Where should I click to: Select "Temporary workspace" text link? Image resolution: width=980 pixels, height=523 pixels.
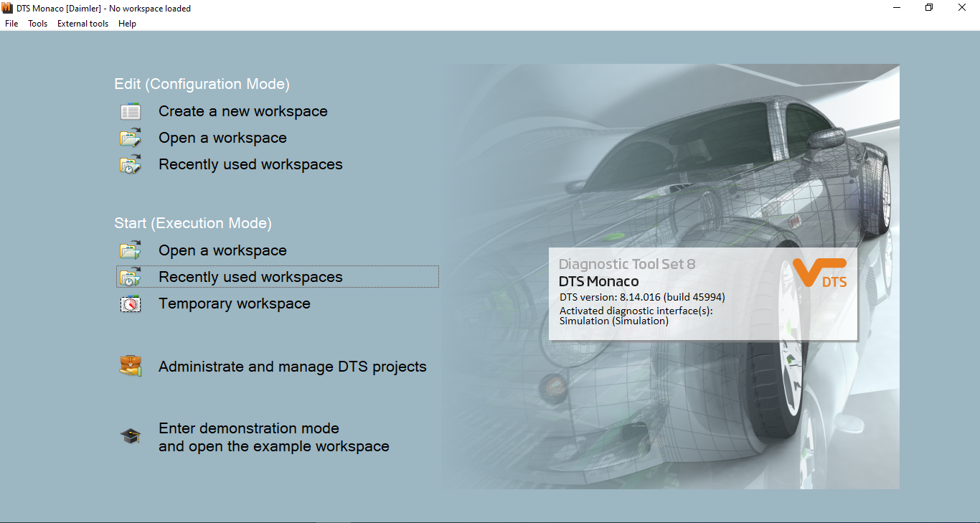234,303
